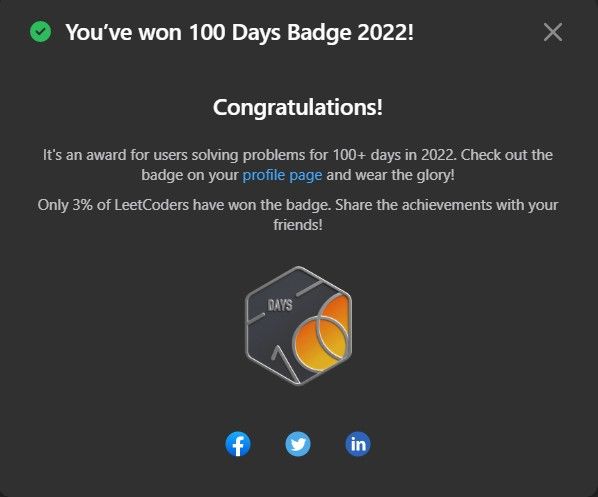Click the green success checkmark icon

[x=40, y=32]
